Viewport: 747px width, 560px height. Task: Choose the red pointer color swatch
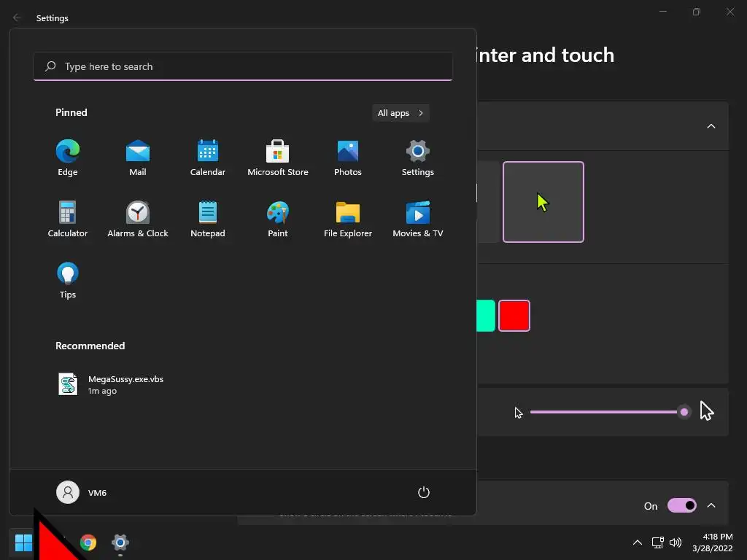click(x=514, y=316)
